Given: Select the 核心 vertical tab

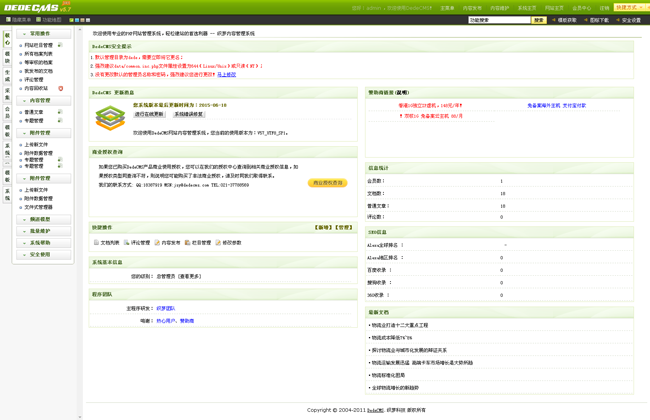Looking at the screenshot, I should tap(7, 39).
